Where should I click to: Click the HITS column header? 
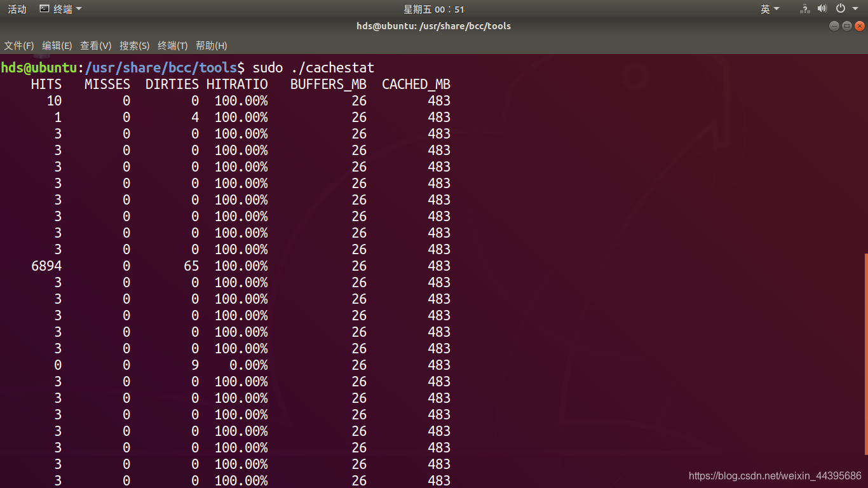coord(46,84)
